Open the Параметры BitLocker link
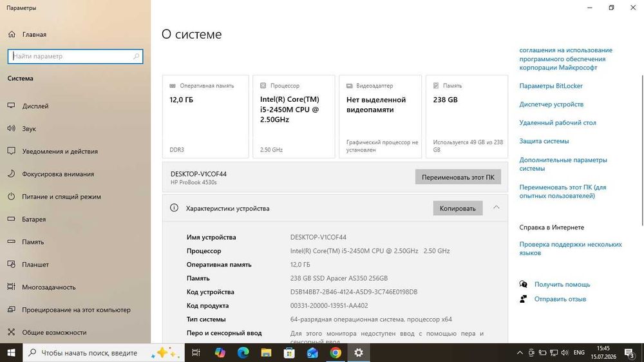Image resolution: width=644 pixels, height=362 pixels. pos(551,86)
